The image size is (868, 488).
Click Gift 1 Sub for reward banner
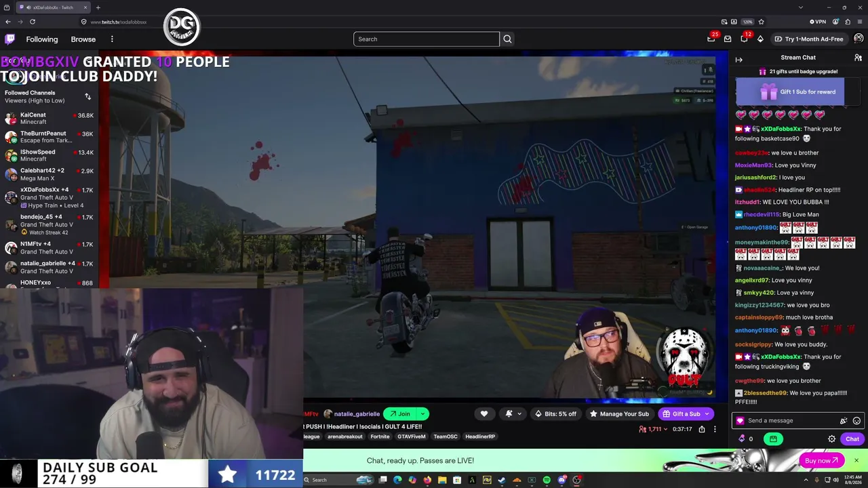click(791, 92)
